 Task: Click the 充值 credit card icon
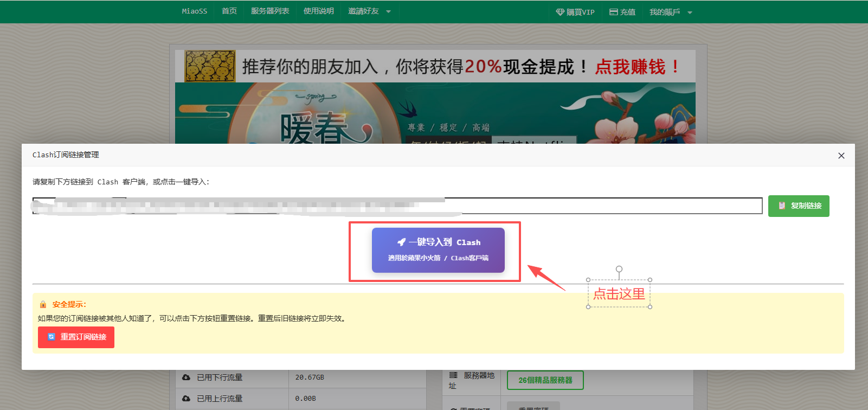pos(614,12)
